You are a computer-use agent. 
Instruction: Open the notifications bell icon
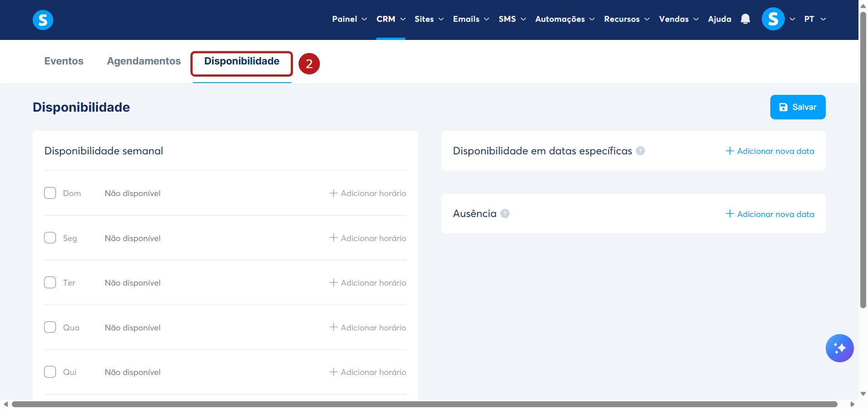(x=745, y=19)
